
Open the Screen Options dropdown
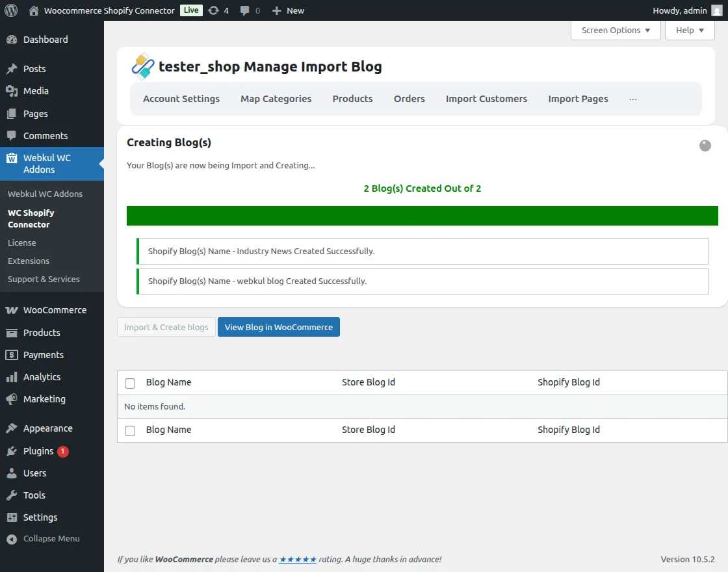pos(615,30)
